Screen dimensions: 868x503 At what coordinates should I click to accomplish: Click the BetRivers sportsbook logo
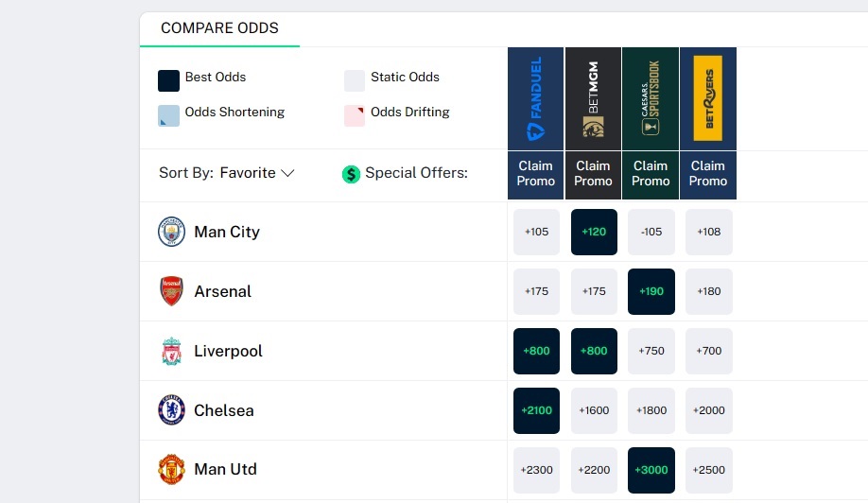pos(708,98)
